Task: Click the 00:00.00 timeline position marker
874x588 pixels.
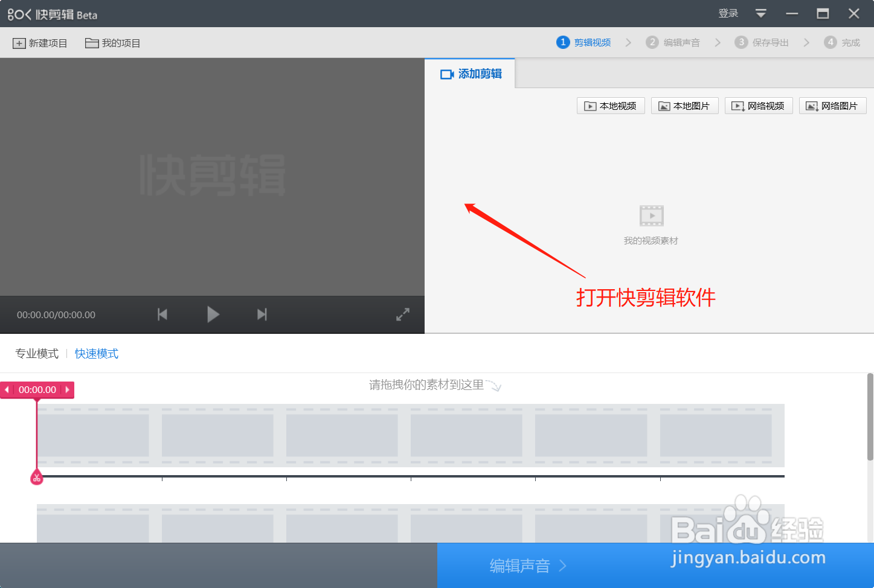Action: point(36,389)
